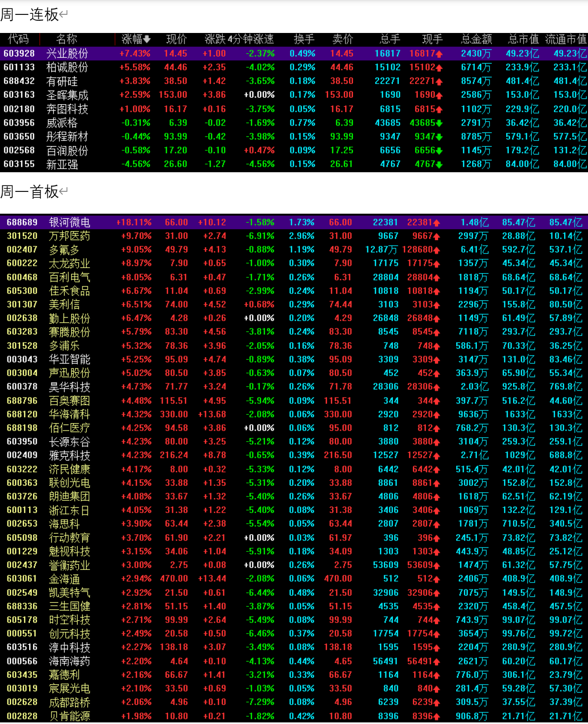Click the 涨幅 sort-descending arrow in header

(147, 39)
